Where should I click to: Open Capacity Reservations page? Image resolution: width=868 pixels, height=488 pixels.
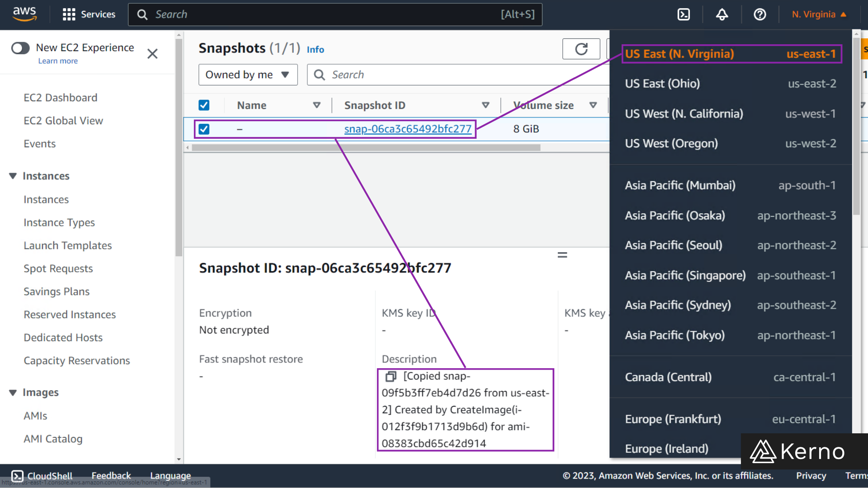77,361
